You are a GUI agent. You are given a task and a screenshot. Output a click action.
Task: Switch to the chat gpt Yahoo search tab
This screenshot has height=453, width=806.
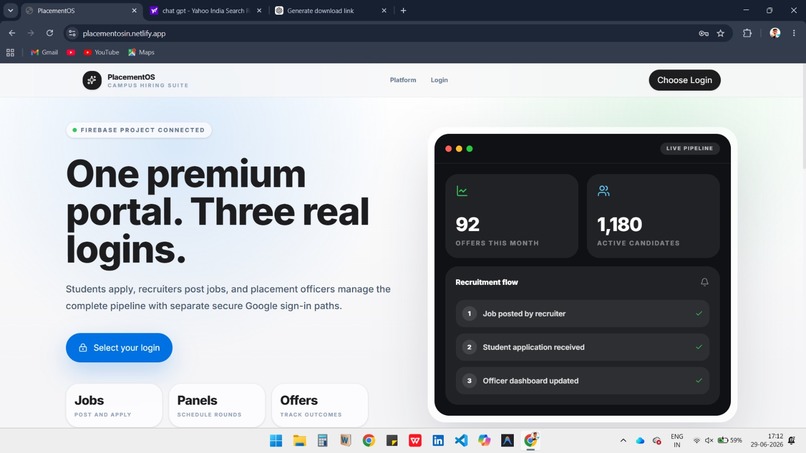pos(206,10)
